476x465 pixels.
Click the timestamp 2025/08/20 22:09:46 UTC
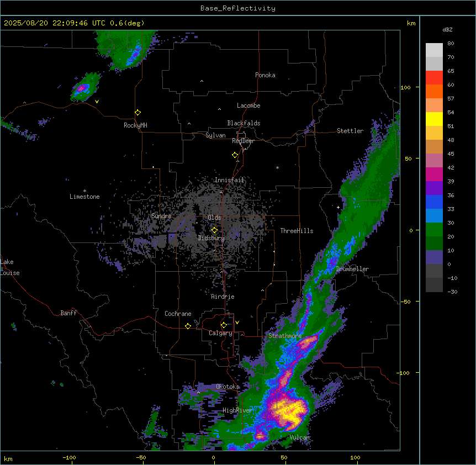[x=54, y=23]
